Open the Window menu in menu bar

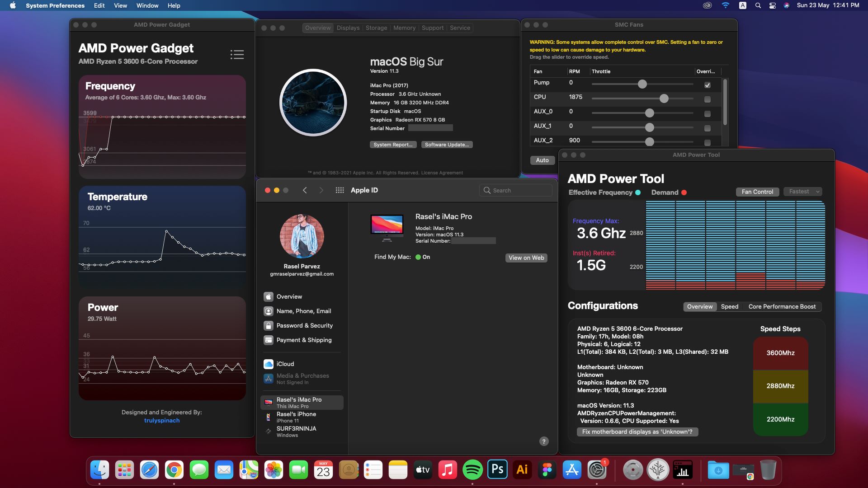point(147,5)
